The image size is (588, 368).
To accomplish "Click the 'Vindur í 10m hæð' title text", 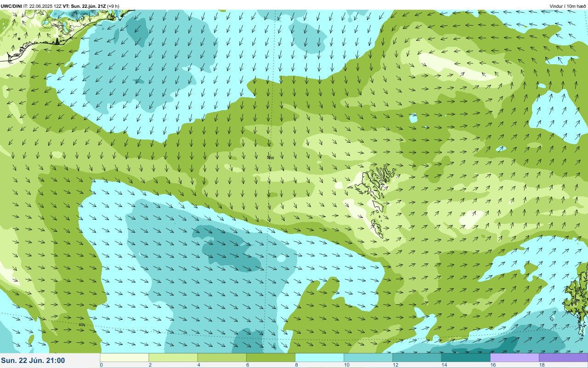I will (x=568, y=6).
